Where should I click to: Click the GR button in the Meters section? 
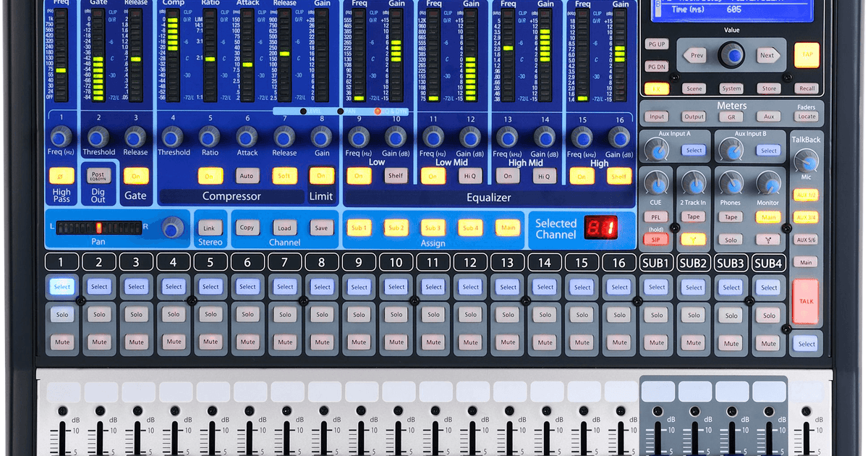731,117
